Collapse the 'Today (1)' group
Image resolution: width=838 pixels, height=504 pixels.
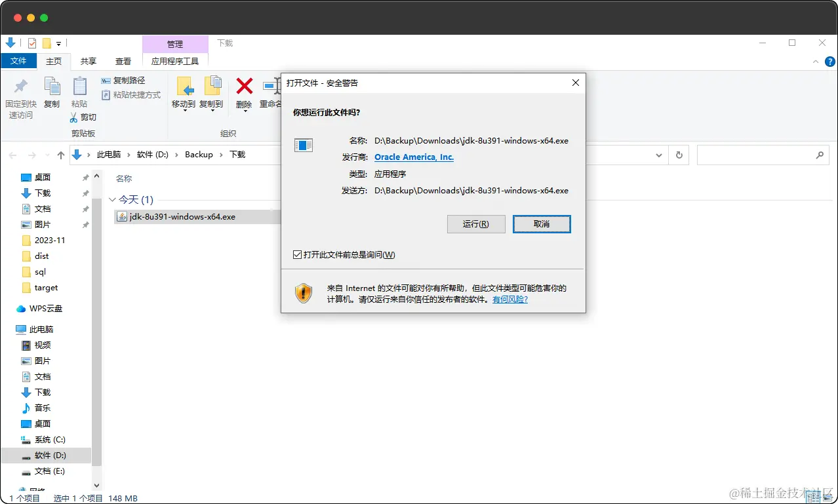pyautogui.click(x=112, y=199)
